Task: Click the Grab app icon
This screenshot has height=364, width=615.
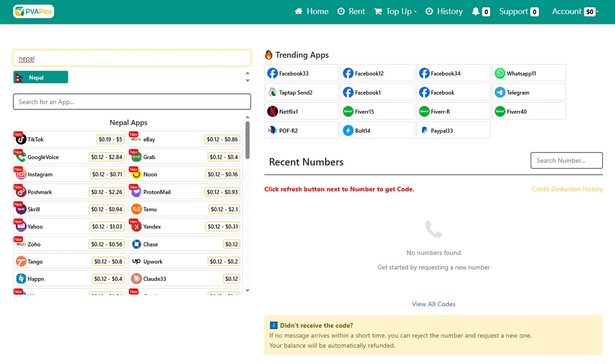Action: pos(136,157)
